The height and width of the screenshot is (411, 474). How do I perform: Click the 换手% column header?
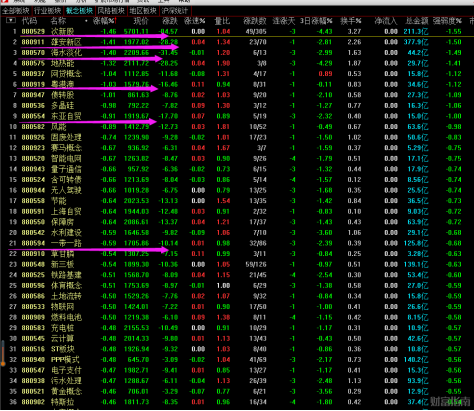(351, 21)
